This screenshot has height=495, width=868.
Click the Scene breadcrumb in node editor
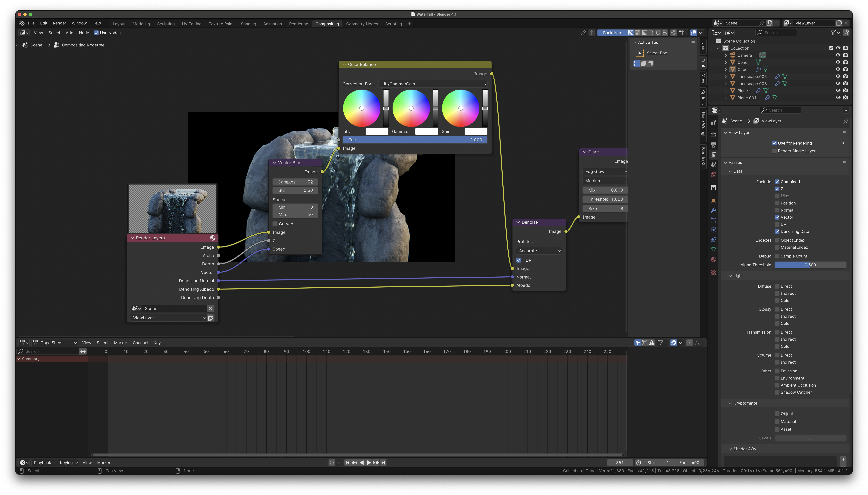point(36,45)
